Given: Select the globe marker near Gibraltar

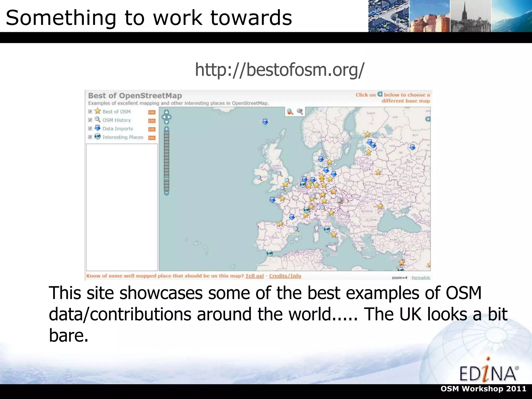Looking at the screenshot, I should pyautogui.click(x=270, y=253).
